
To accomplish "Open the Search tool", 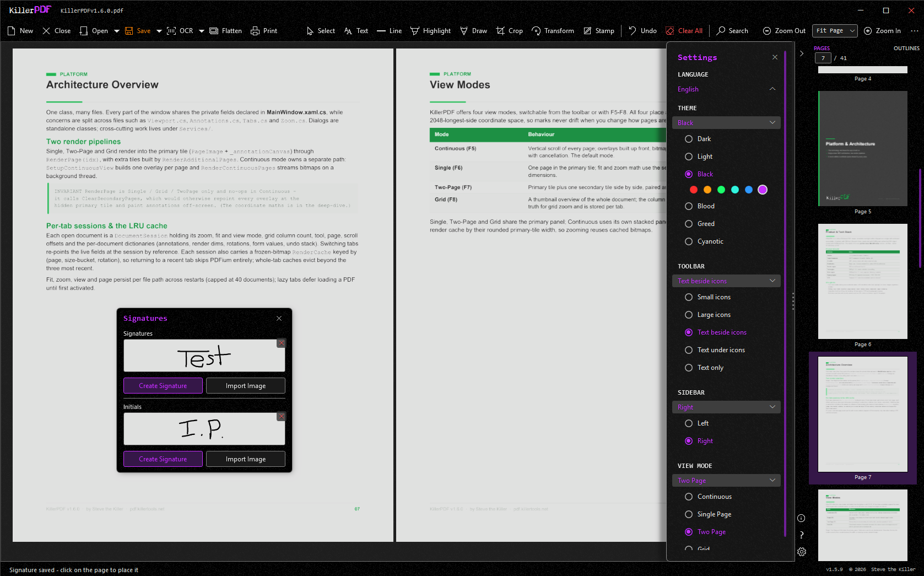I will click(732, 31).
